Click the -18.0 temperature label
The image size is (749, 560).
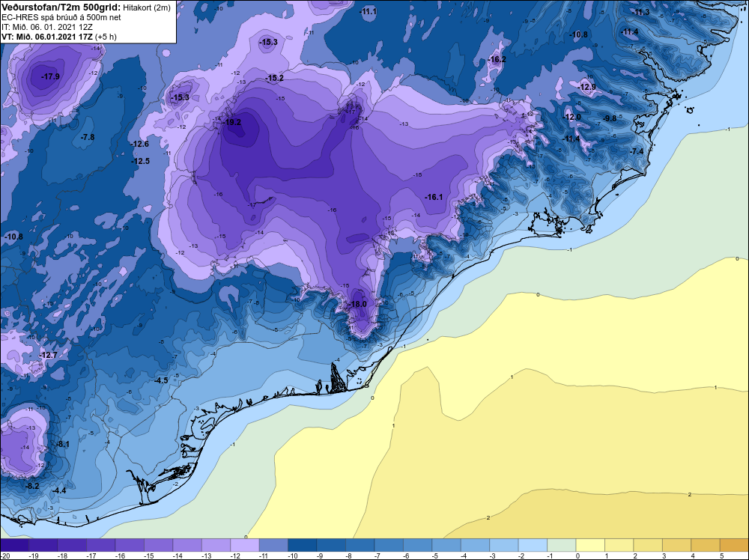click(x=358, y=304)
